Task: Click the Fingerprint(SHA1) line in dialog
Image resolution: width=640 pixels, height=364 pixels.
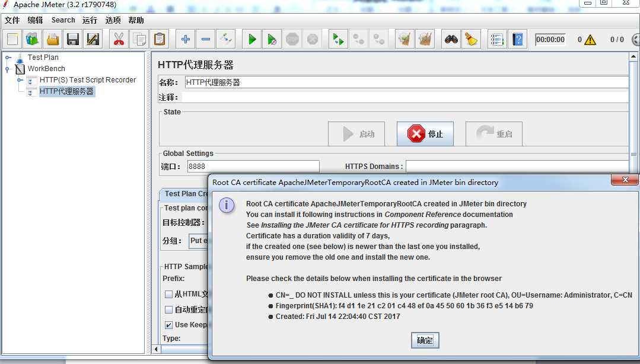Action: 404,306
